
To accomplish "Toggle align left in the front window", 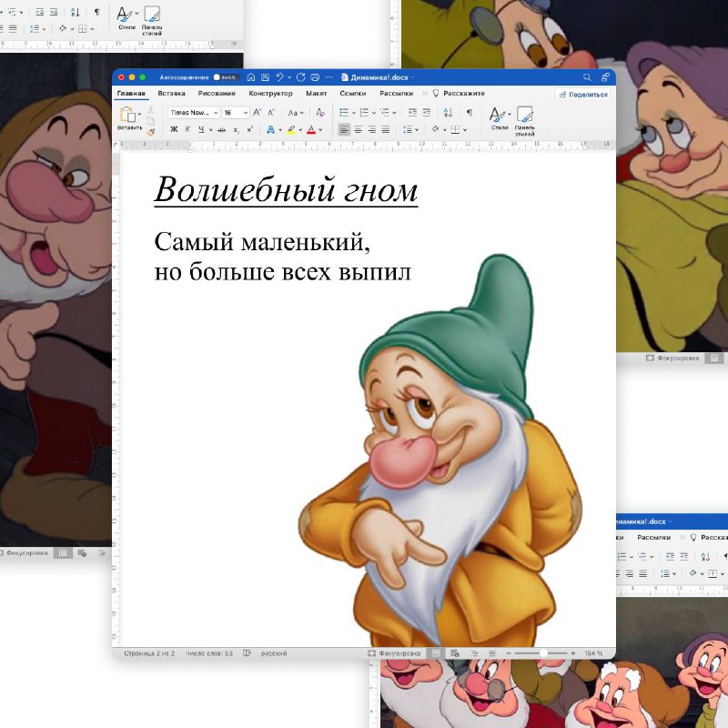I will point(344,130).
